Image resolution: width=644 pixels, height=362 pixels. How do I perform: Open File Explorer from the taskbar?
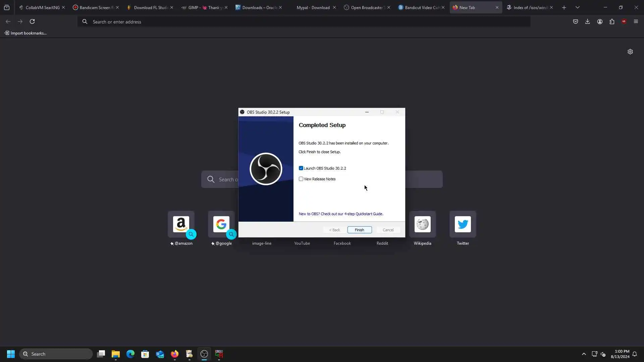116,354
